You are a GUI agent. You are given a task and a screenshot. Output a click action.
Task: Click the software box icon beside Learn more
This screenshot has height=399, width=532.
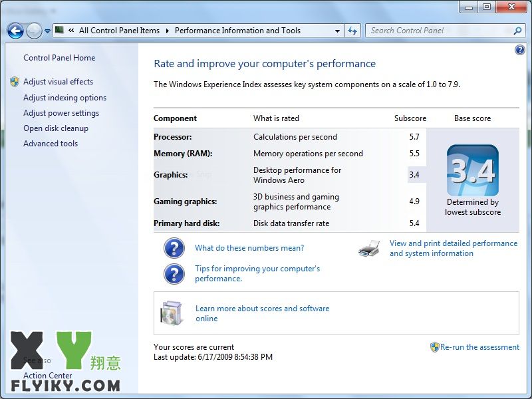click(x=172, y=313)
